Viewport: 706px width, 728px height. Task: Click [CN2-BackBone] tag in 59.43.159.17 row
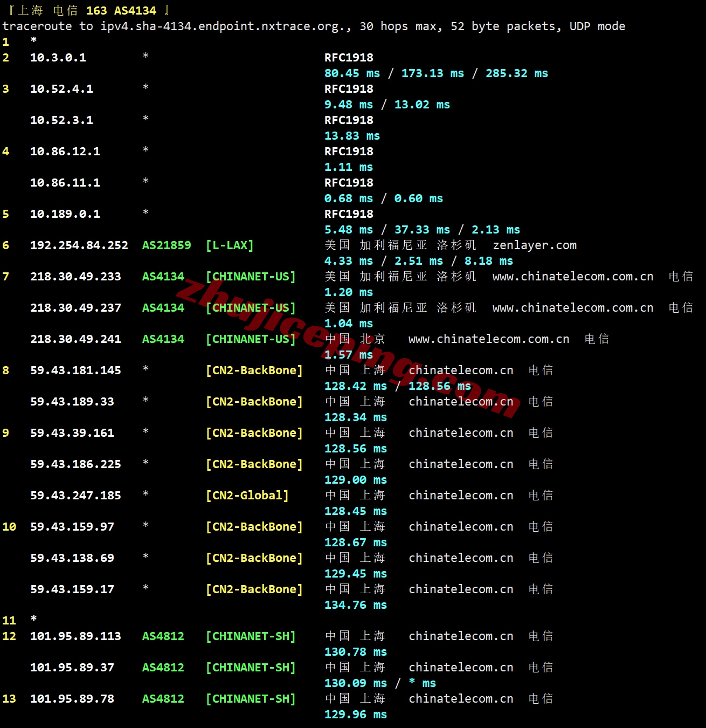[x=254, y=589]
